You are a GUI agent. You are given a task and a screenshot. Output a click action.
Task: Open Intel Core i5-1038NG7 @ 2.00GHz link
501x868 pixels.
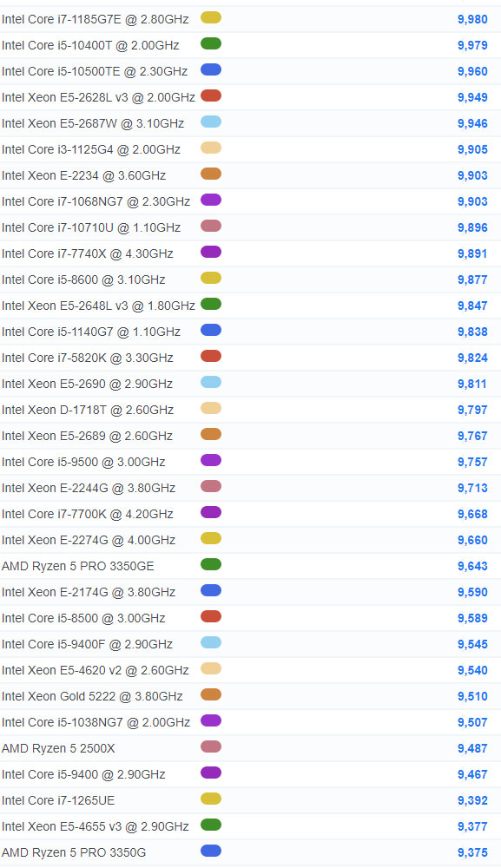(x=96, y=722)
